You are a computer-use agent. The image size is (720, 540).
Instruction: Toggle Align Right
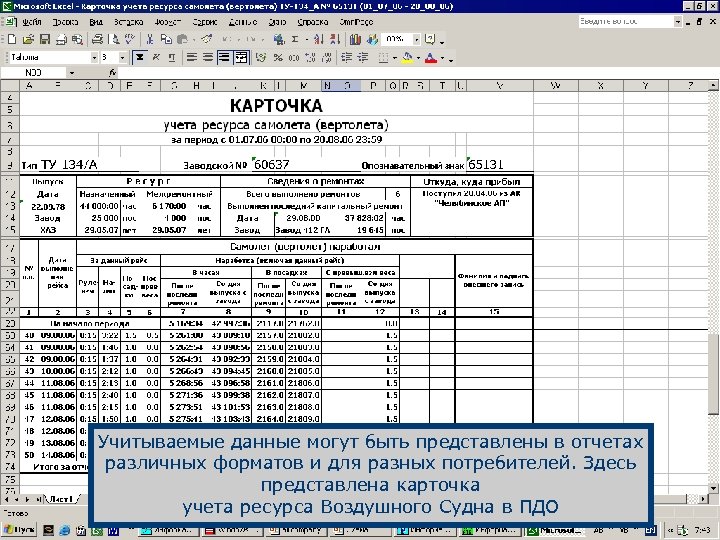point(224,58)
